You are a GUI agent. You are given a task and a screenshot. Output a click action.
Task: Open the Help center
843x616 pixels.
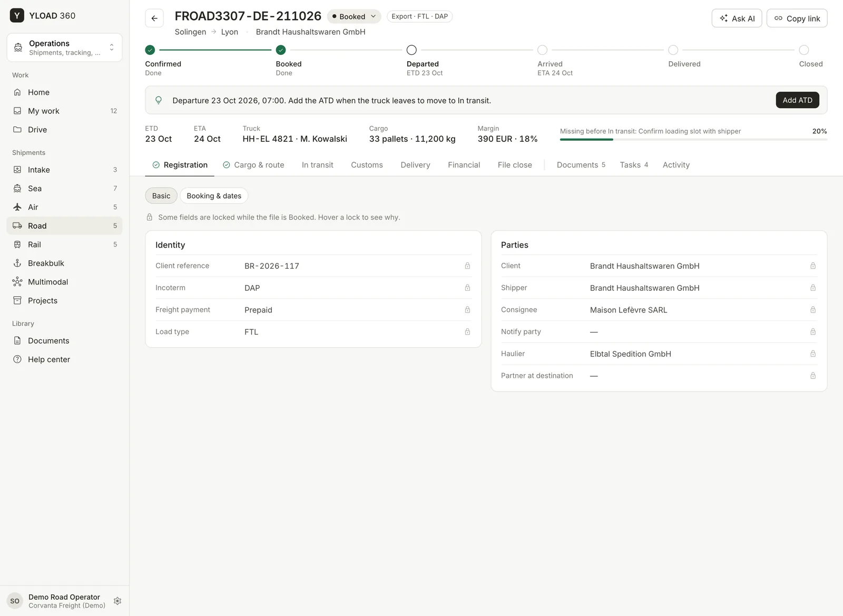pos(64,359)
